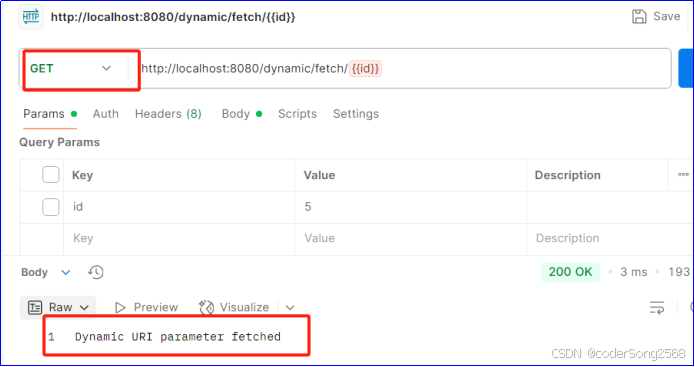Screen dimensions: 695x367
Task: Click the Visualize sparkle icon
Action: pos(207,307)
